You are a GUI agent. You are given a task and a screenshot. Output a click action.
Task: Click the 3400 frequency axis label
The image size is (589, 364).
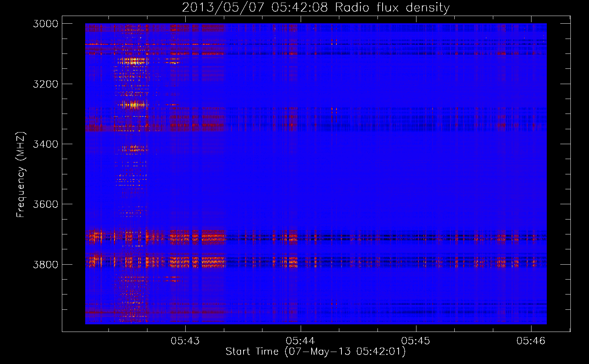click(46, 144)
